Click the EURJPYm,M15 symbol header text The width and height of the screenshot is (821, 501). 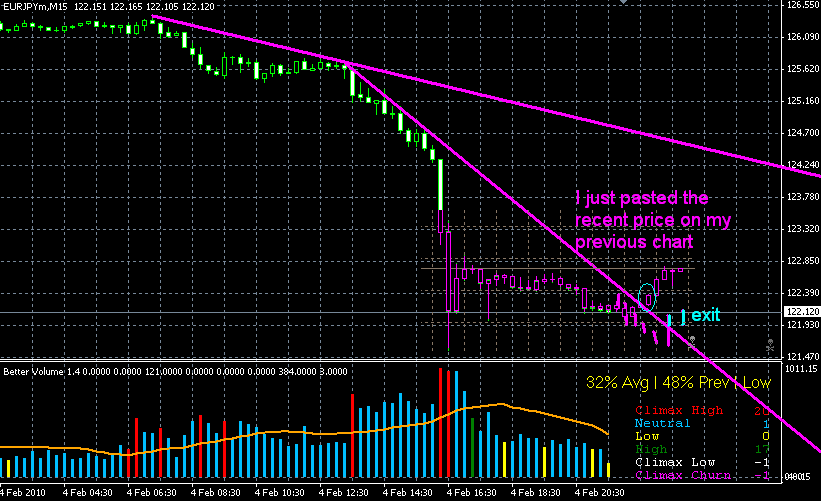pos(36,6)
